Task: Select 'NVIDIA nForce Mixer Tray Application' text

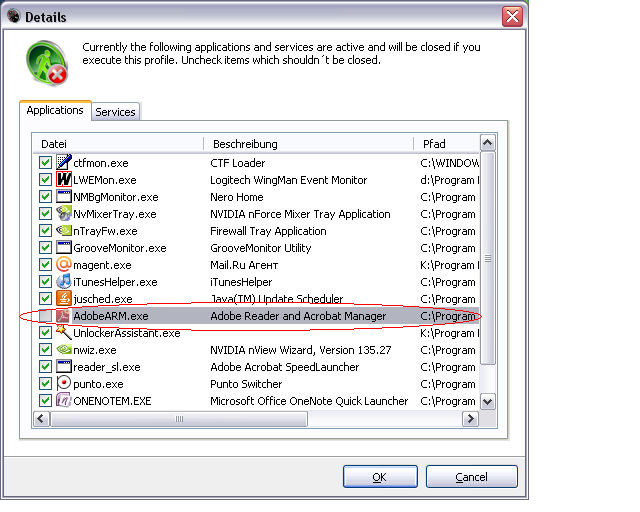Action: click(300, 214)
